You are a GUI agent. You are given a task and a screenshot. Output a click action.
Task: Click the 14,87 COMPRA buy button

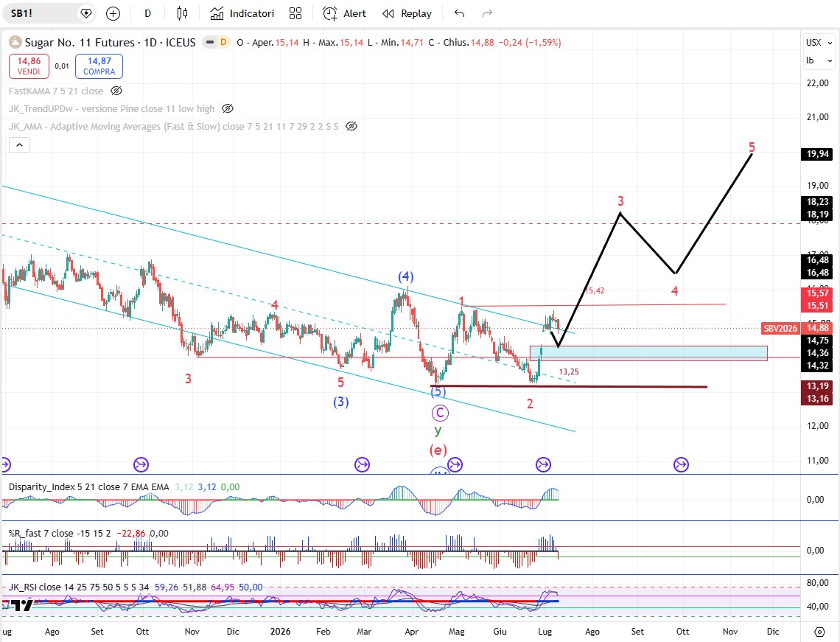pos(99,66)
